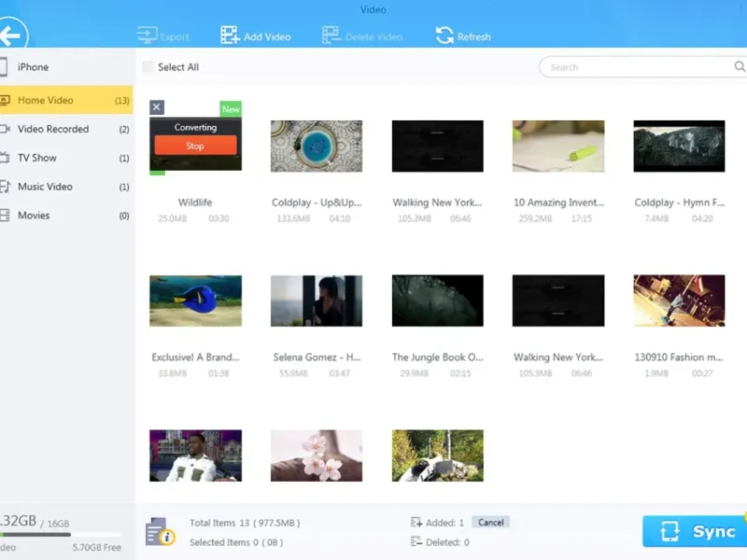The image size is (747, 560).
Task: Click the Selected Items 0 status text
Action: pos(236,542)
